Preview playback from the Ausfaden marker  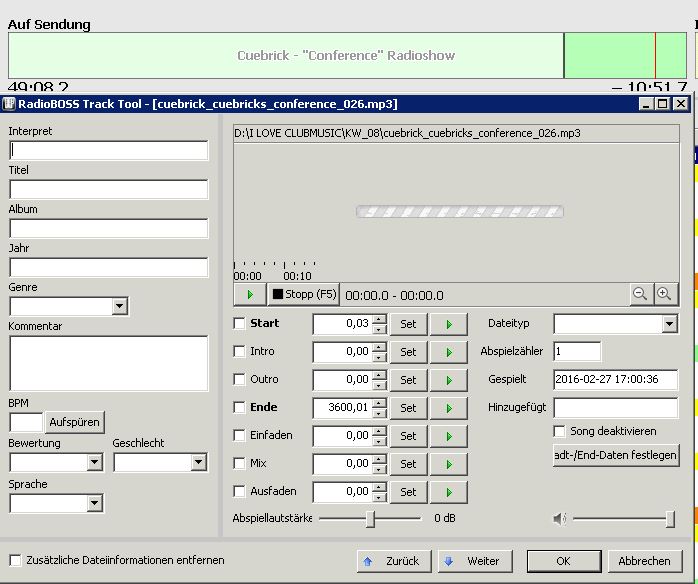(x=449, y=492)
